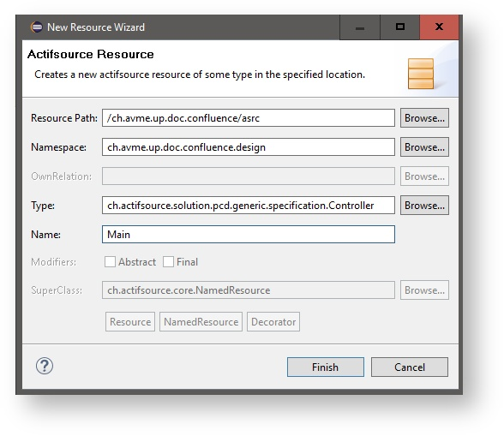Screen dimensions: 504x436
Task: Click the help question mark icon
Action: point(45,366)
